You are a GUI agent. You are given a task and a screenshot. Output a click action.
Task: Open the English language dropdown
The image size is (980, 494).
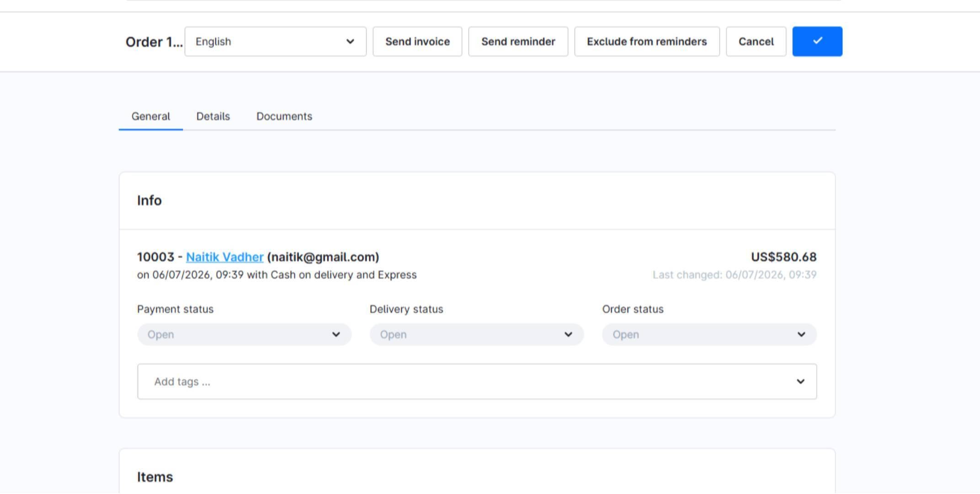[276, 42]
